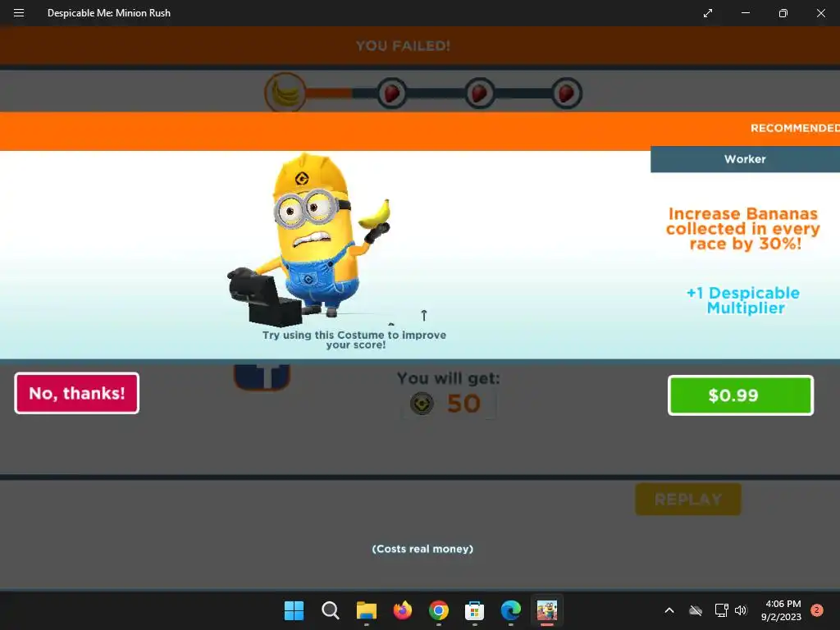Buy the Worker costume for $0.99

point(741,395)
